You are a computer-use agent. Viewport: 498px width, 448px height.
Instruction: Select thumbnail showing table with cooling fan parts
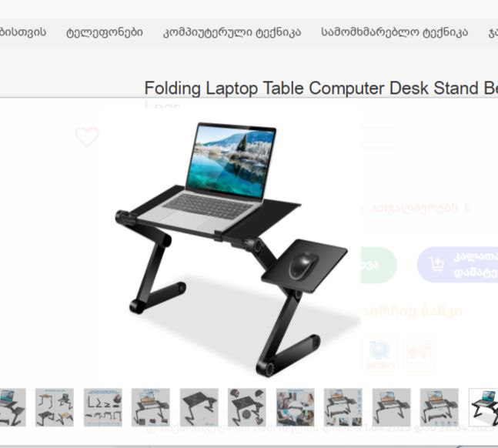click(247, 407)
